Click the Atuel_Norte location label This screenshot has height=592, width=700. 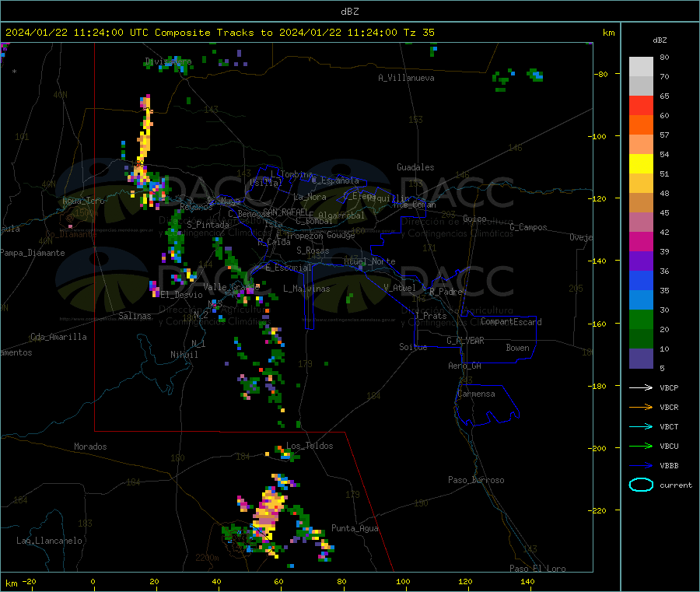pyautogui.click(x=369, y=261)
